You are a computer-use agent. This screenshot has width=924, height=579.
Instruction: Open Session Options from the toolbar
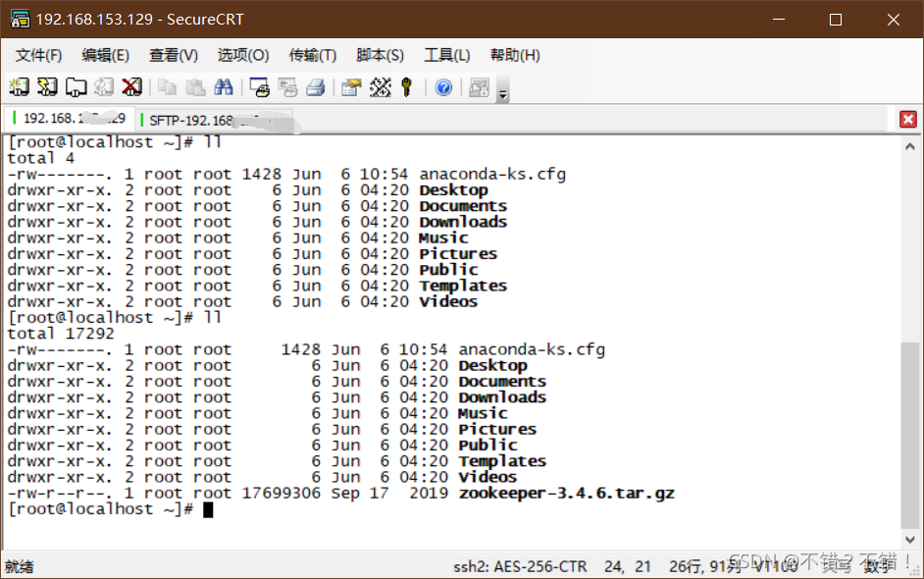[x=351, y=87]
